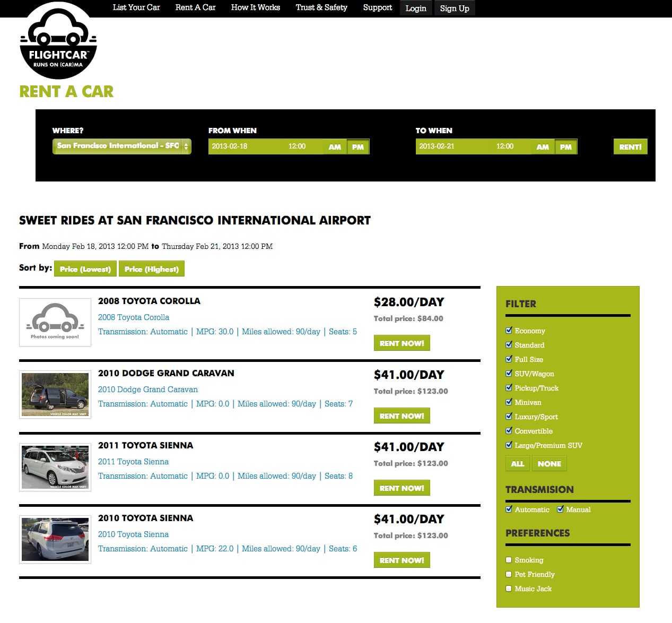Open the 2011 Toyota Sienna photo
Viewport: 672px width, 623px height.
point(55,467)
